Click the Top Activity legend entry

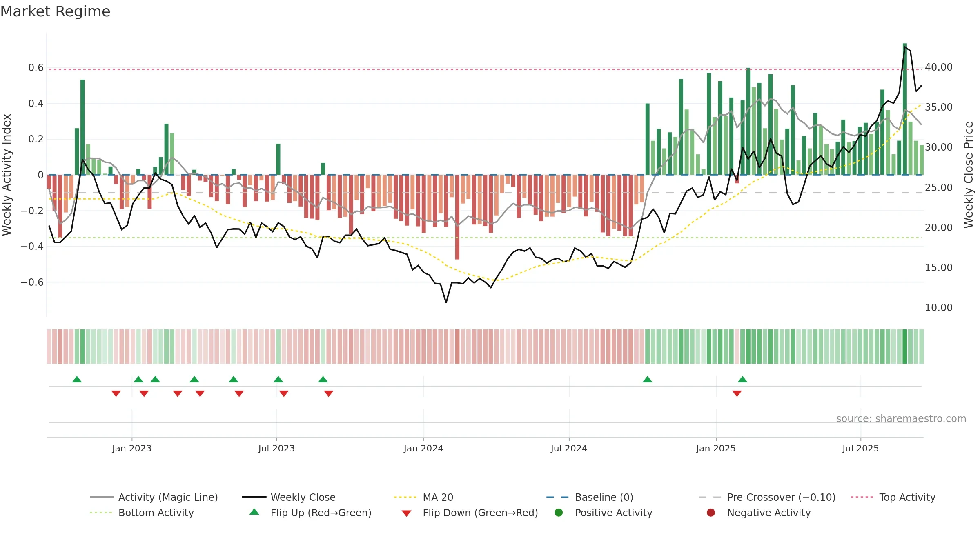pyautogui.click(x=893, y=497)
